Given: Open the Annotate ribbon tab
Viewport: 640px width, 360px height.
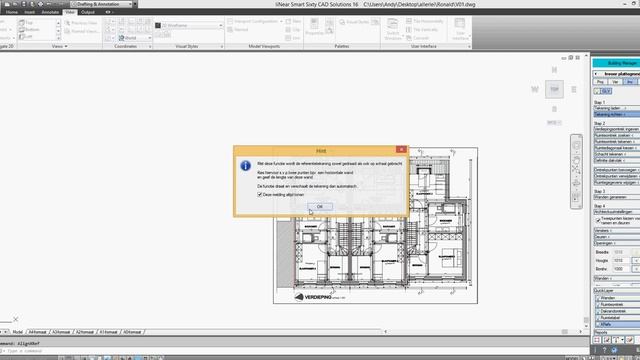Looking at the screenshot, I should tap(50, 12).
